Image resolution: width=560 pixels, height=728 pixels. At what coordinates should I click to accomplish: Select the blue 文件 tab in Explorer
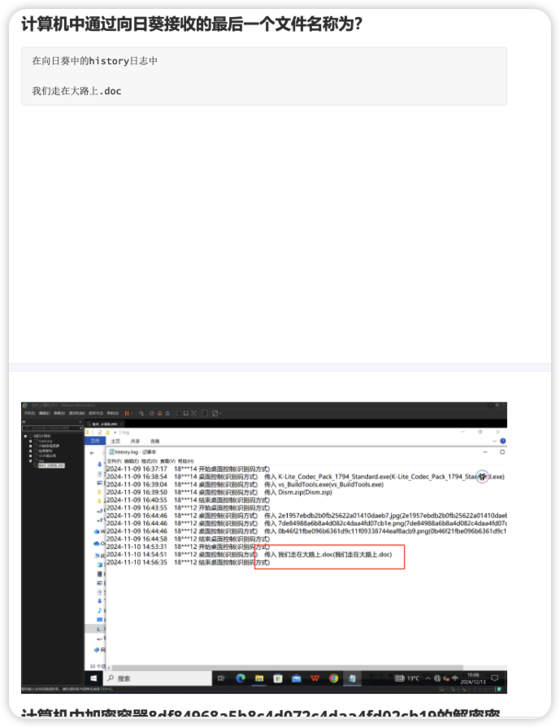[95, 441]
